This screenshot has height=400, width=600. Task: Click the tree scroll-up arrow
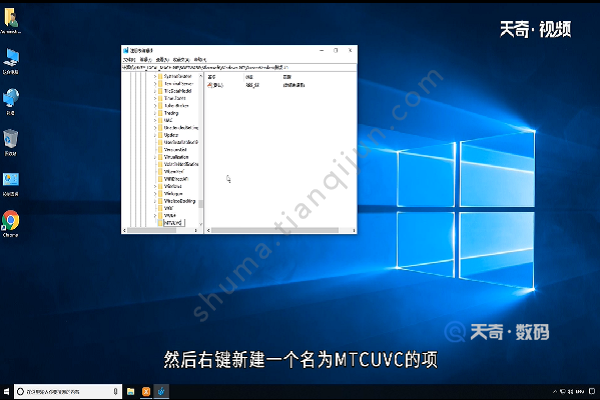click(x=201, y=76)
